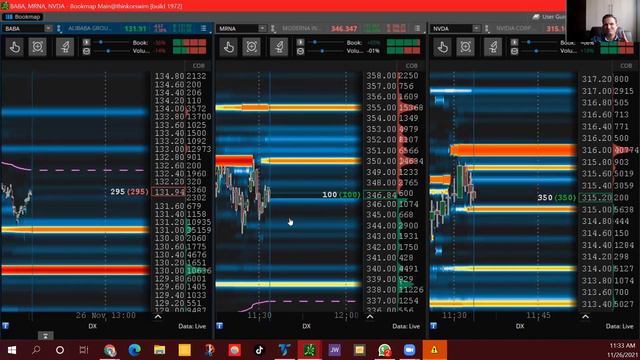Expand the up chevron under MRNA chart
This screenshot has width=640, height=360.
(370, 316)
